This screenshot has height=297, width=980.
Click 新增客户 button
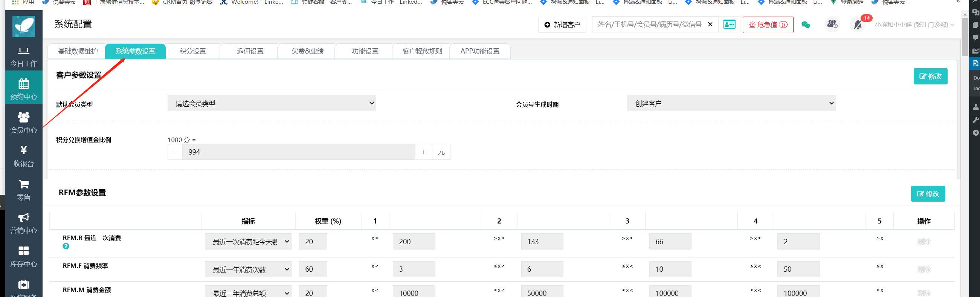click(562, 25)
